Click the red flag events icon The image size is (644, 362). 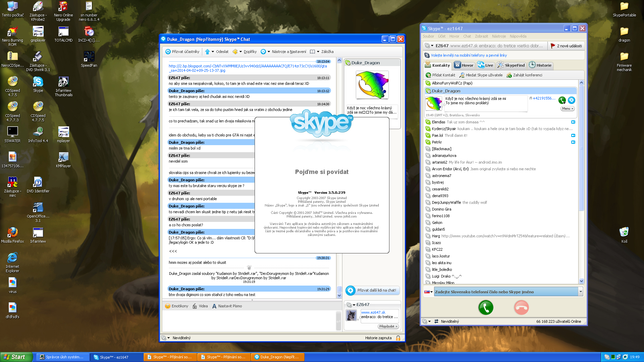point(553,46)
